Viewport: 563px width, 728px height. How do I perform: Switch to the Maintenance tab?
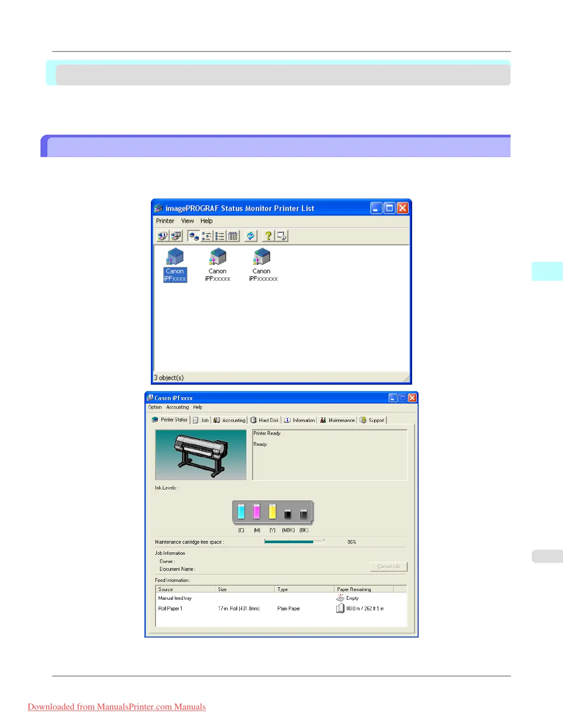[338, 420]
